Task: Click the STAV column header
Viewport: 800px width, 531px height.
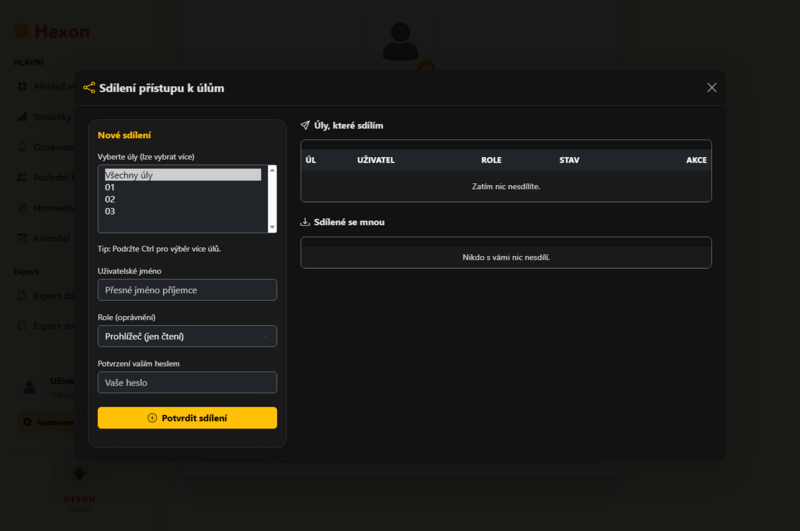Action: pos(569,160)
